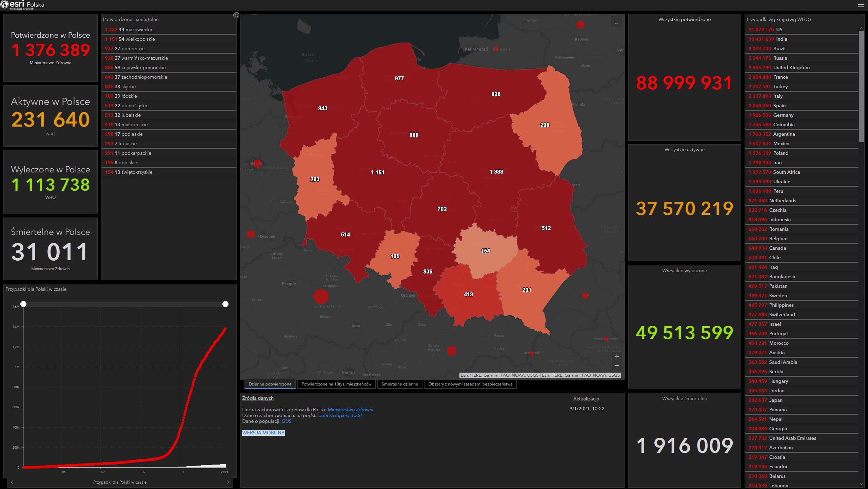Screen dimensions: 868x489
Task: Open Potwierdzone na 10tys. mieszkańców tab
Action: pos(336,384)
